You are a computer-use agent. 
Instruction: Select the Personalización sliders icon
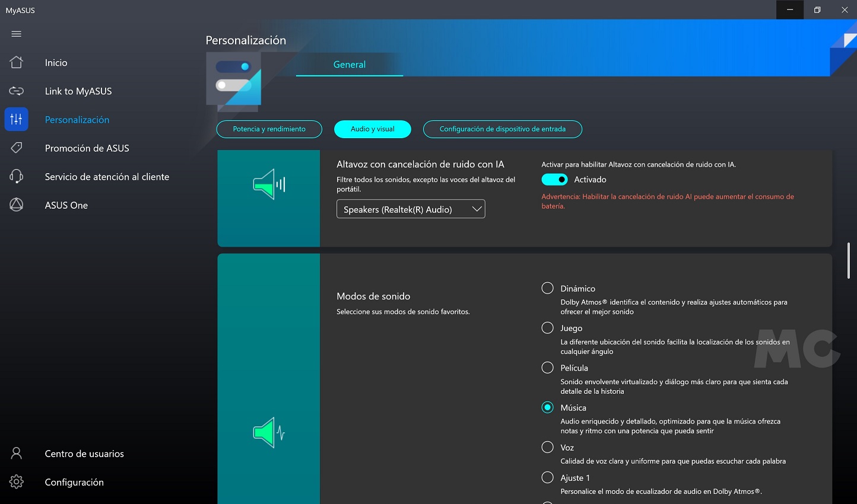16,119
